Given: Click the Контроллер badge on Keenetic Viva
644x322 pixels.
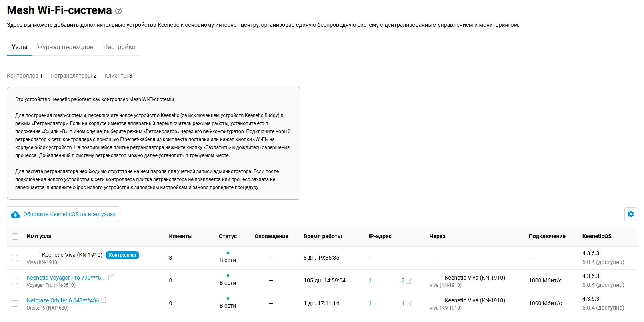Looking at the screenshot, I should tap(122, 255).
